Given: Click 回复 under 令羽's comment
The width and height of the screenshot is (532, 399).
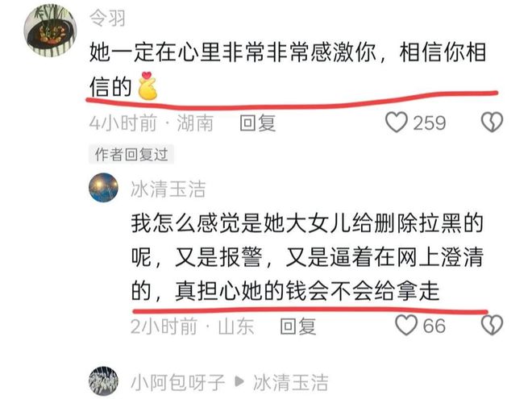Looking at the screenshot, I should point(257,123).
